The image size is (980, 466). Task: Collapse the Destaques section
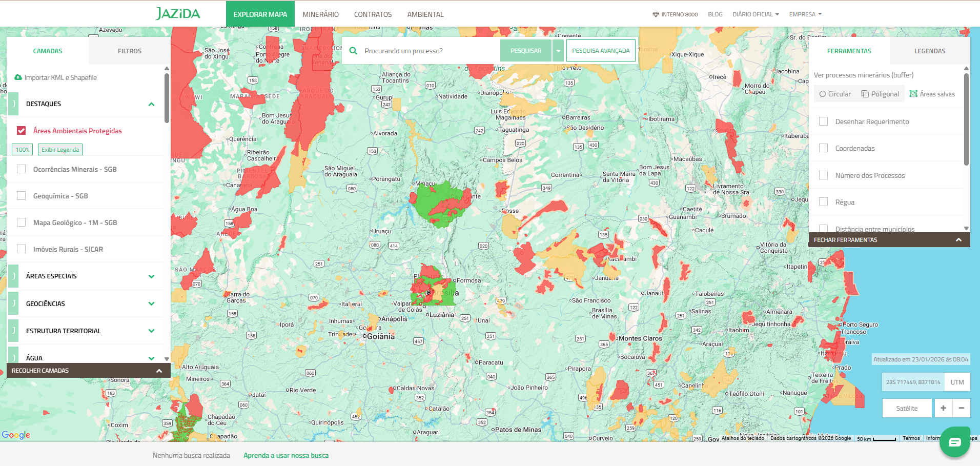[151, 104]
